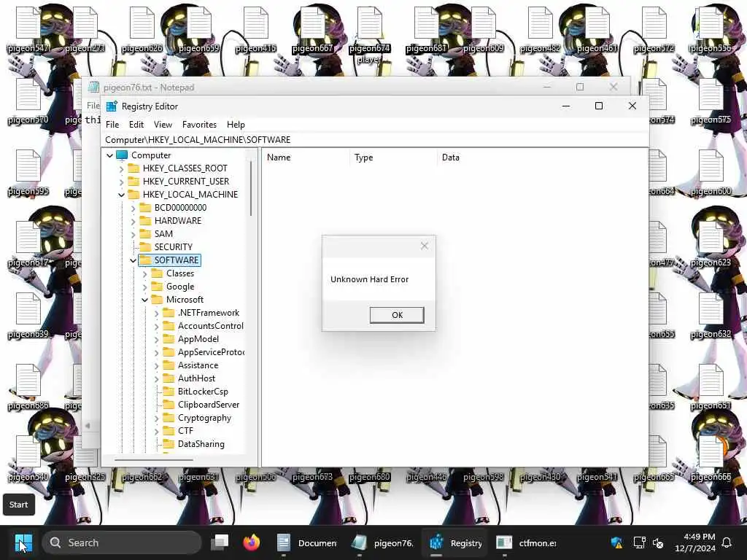Close the Unknown Hard Error dialog

point(425,246)
